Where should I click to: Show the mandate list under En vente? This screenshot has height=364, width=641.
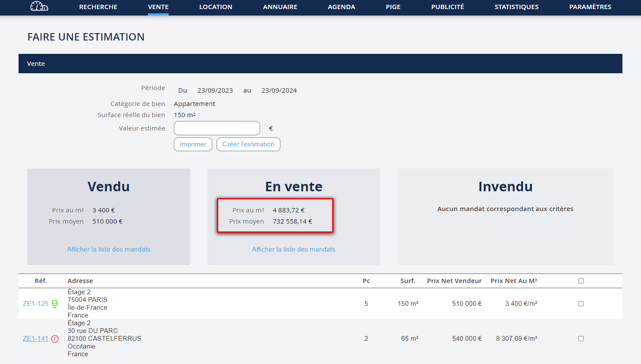click(293, 249)
